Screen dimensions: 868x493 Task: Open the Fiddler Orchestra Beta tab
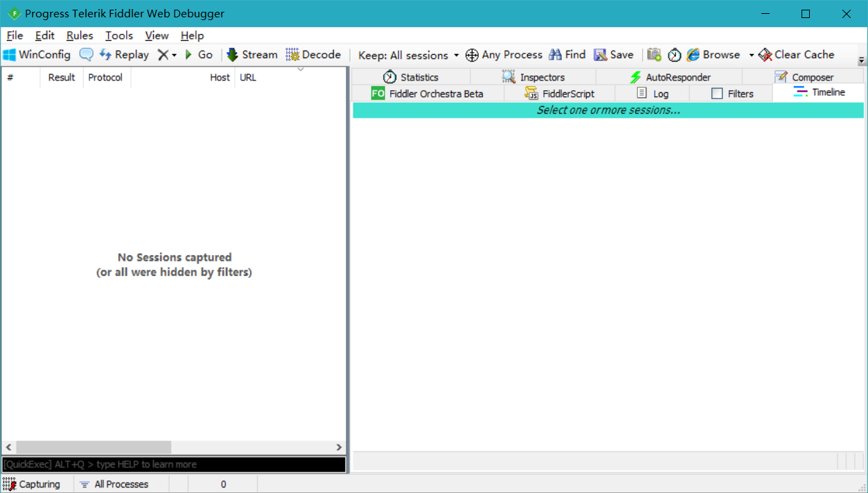click(x=427, y=94)
